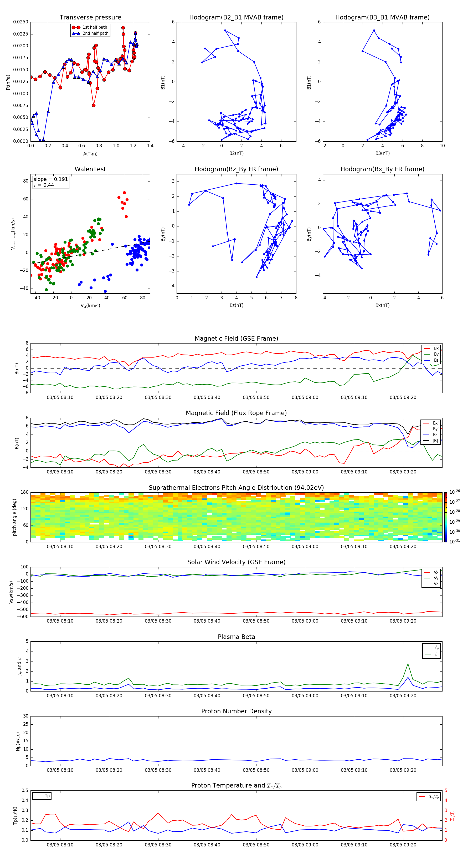Click the "Bx(nT)" x-axis label
The width and height of the screenshot is (473, 868).
pyautogui.click(x=382, y=305)
